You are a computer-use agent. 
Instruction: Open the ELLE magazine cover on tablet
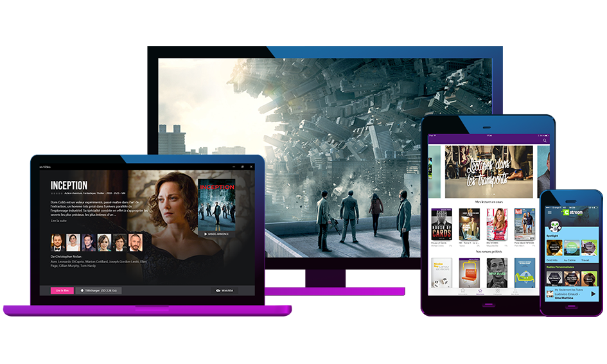[497, 224]
